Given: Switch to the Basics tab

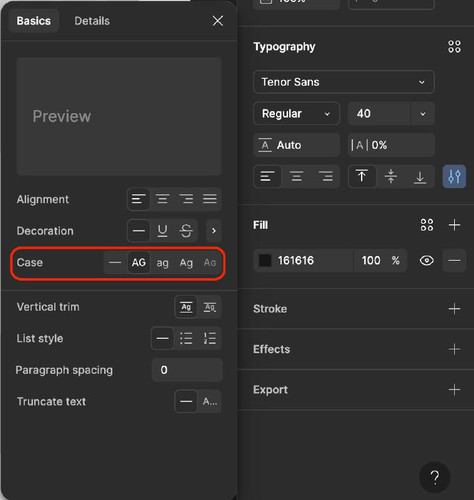Looking at the screenshot, I should pyautogui.click(x=34, y=21).
